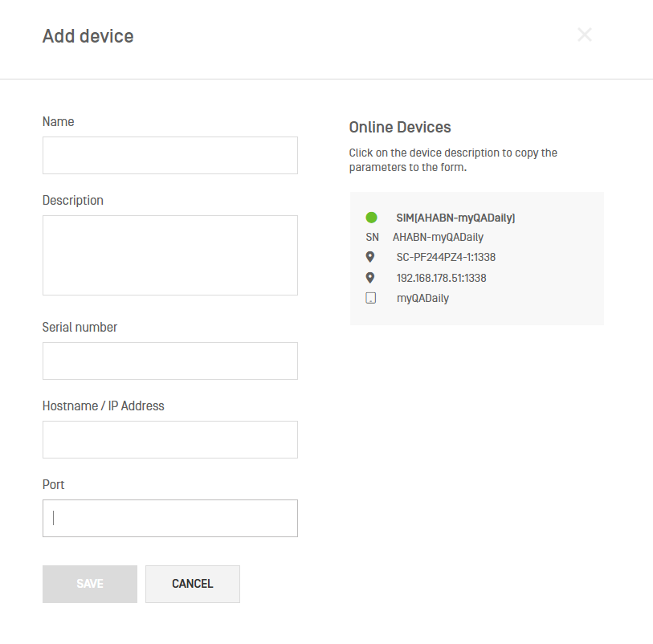Click the Hostname / IP Address field
The width and height of the screenshot is (653, 644).
169,439
